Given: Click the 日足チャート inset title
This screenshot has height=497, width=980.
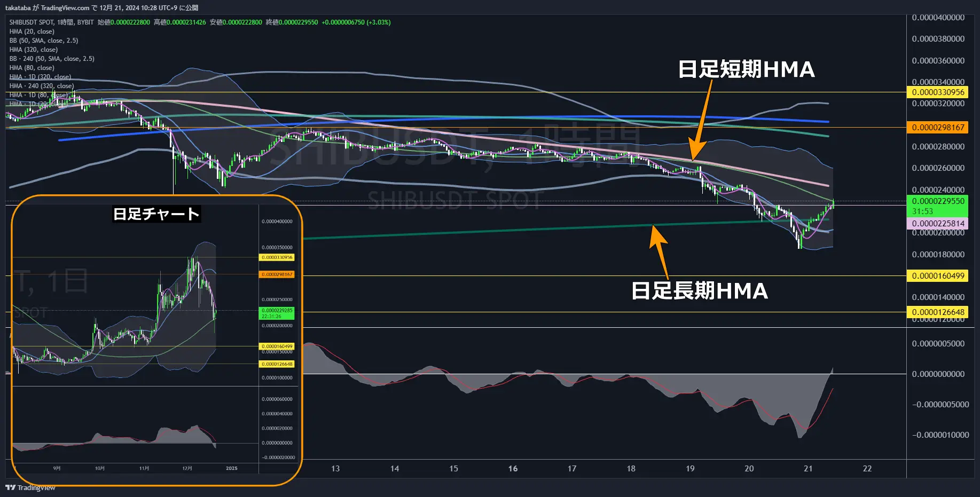Looking at the screenshot, I should coord(156,214).
